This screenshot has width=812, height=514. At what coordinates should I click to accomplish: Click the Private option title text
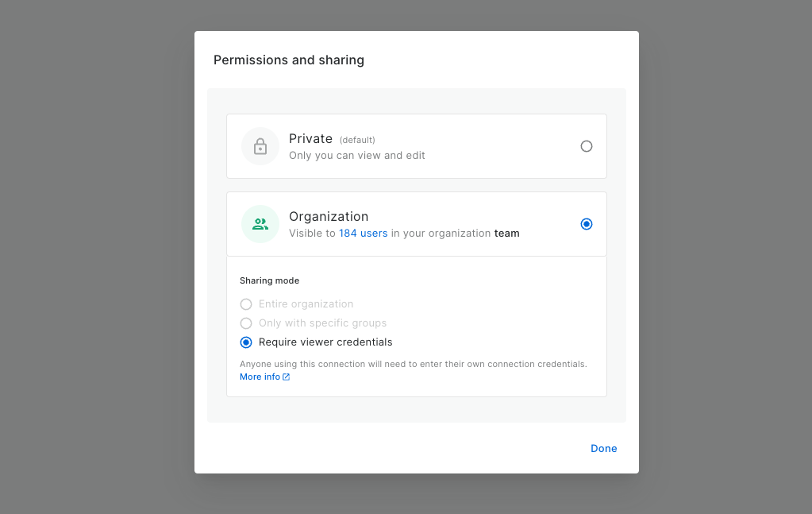310,139
